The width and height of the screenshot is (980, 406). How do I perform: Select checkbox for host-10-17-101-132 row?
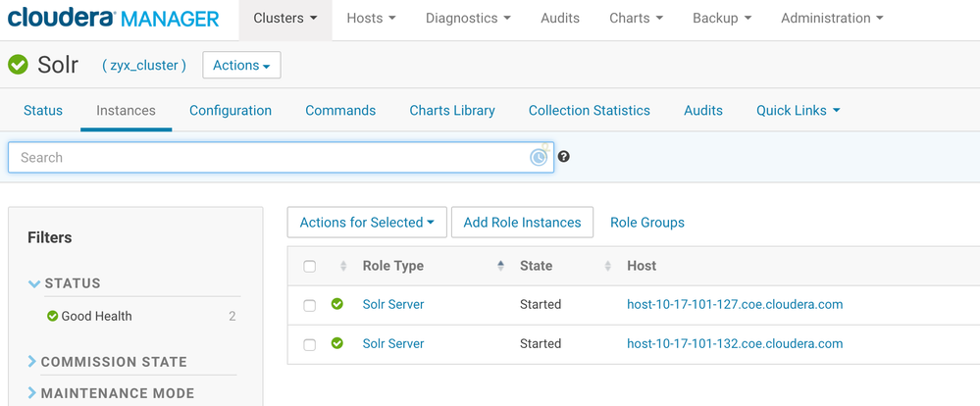tap(310, 345)
